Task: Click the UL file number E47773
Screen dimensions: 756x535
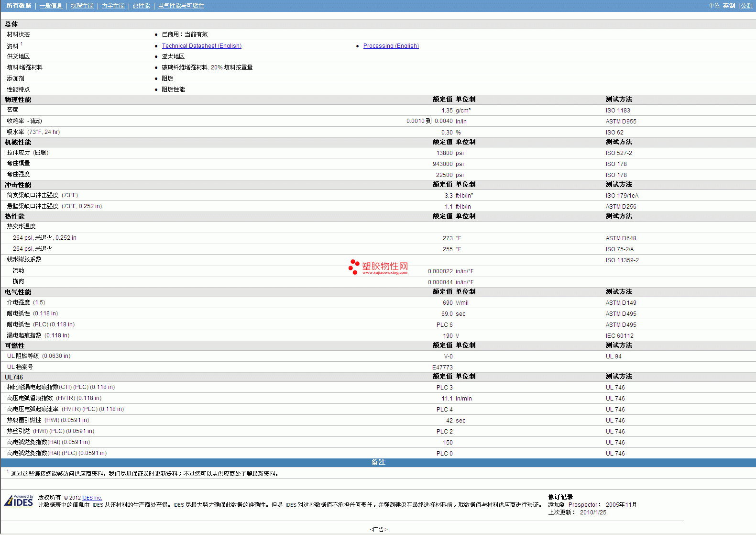Action: [x=442, y=368]
